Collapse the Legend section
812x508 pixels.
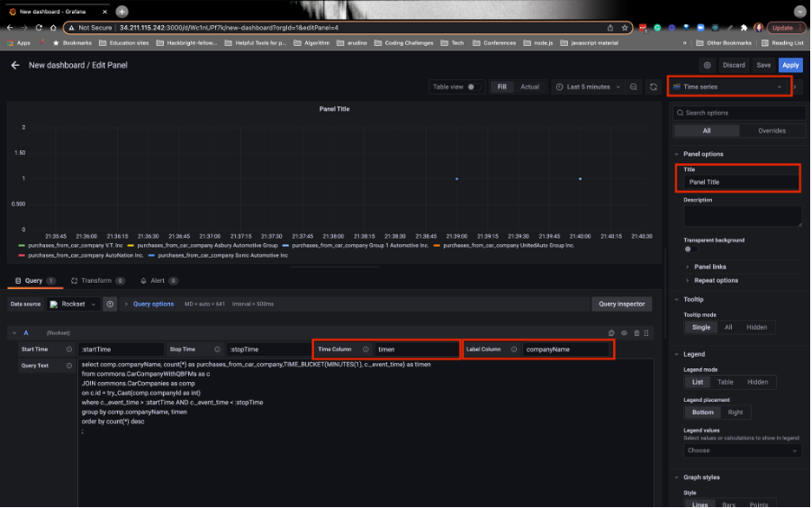click(x=693, y=355)
